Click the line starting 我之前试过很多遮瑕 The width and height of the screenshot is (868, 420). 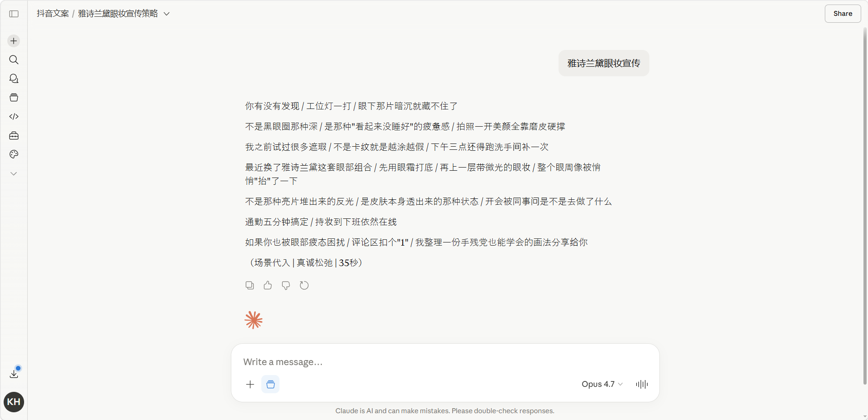point(397,147)
